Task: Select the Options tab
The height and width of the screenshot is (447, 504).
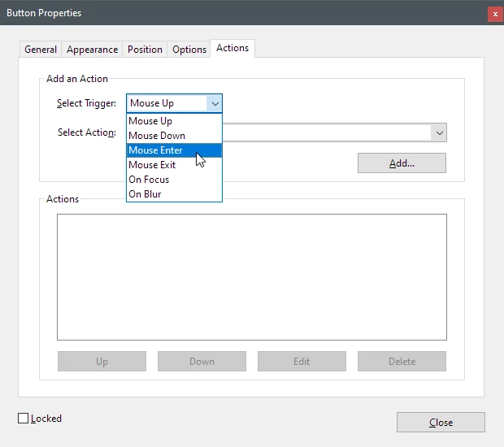Action: [x=189, y=50]
